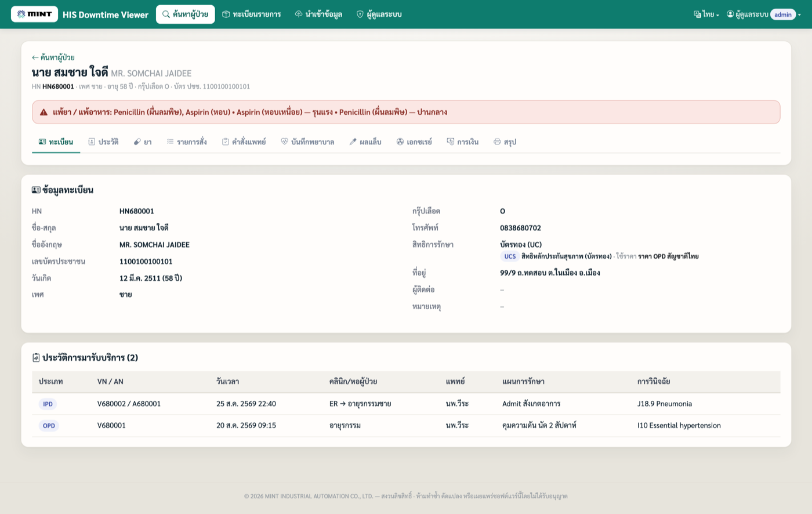Screen dimensions: 812x514
Task: Click the icon beside ประวัติการมารับบริการ heading
Action: pos(36,358)
